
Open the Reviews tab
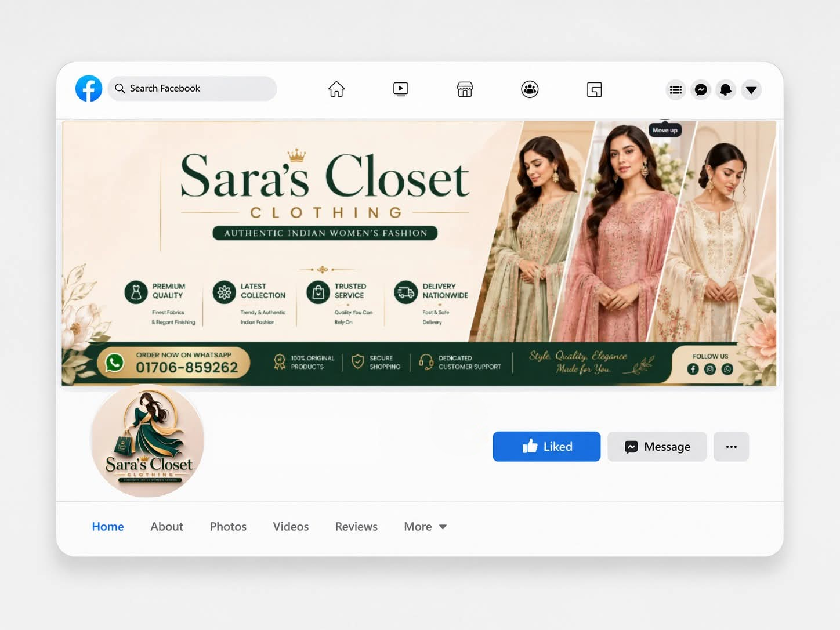point(356,527)
